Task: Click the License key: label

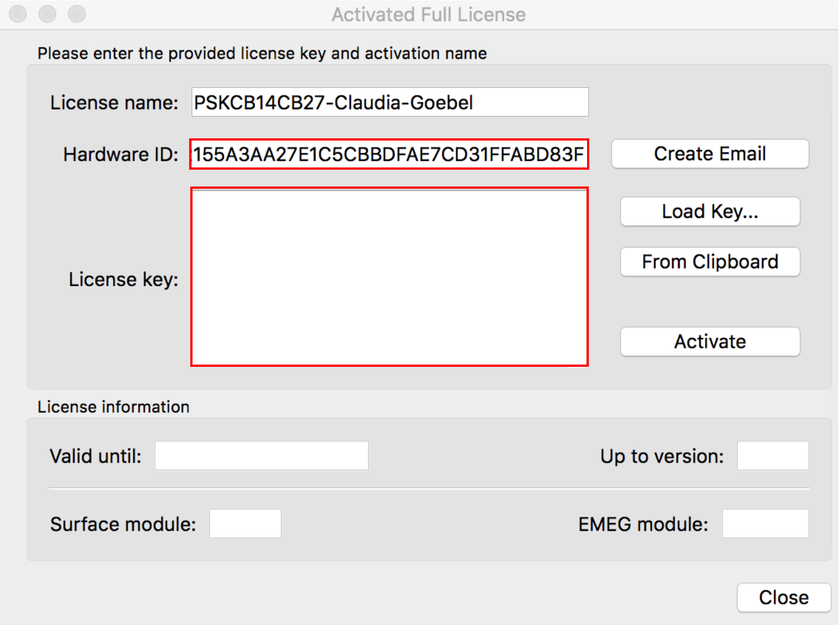Action: [x=123, y=279]
